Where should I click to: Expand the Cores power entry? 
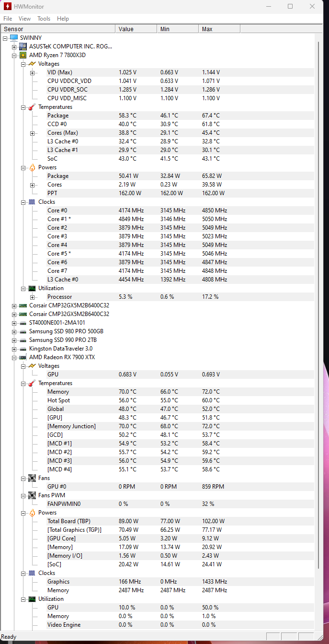point(32,185)
